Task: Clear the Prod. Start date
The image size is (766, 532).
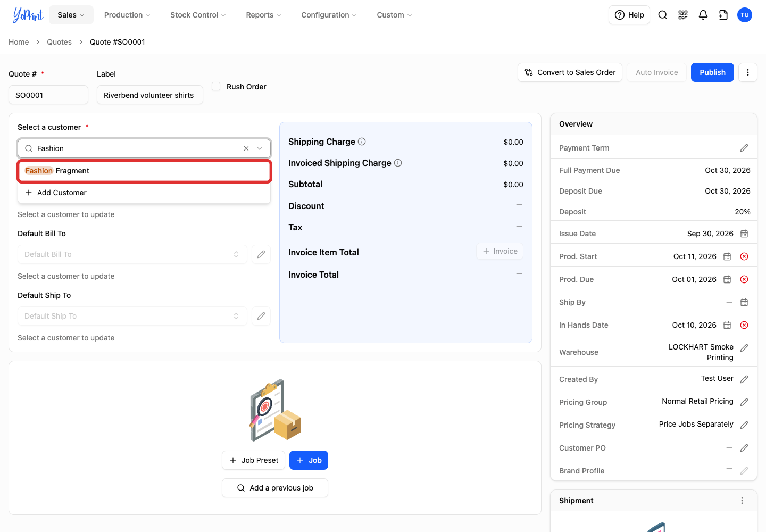Action: 744,256
